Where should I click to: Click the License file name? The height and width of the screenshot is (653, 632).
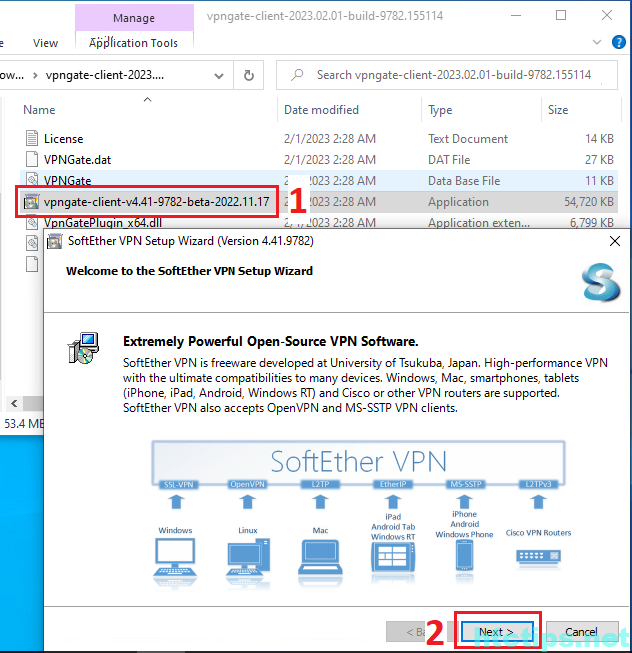(x=64, y=139)
